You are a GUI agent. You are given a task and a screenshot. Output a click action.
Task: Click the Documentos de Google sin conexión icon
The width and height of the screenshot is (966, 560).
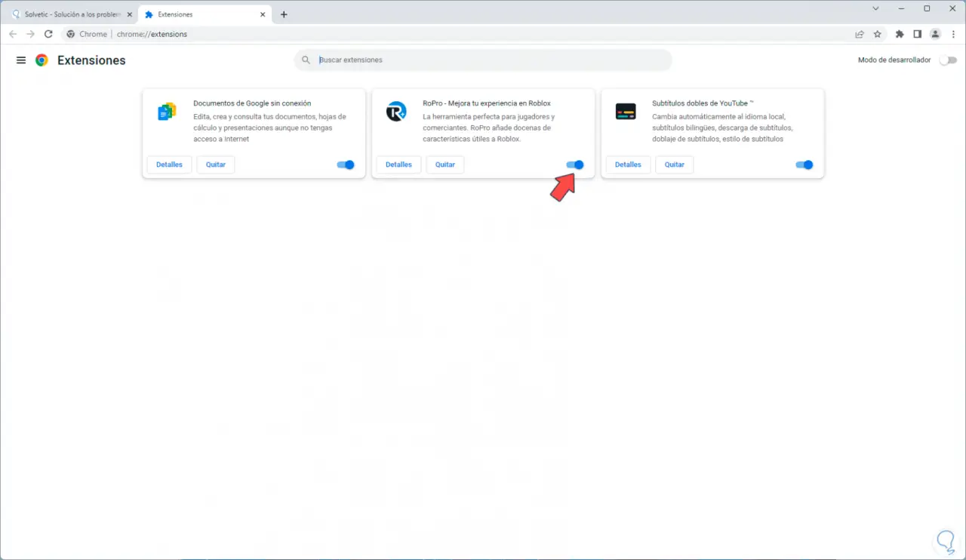tap(167, 112)
